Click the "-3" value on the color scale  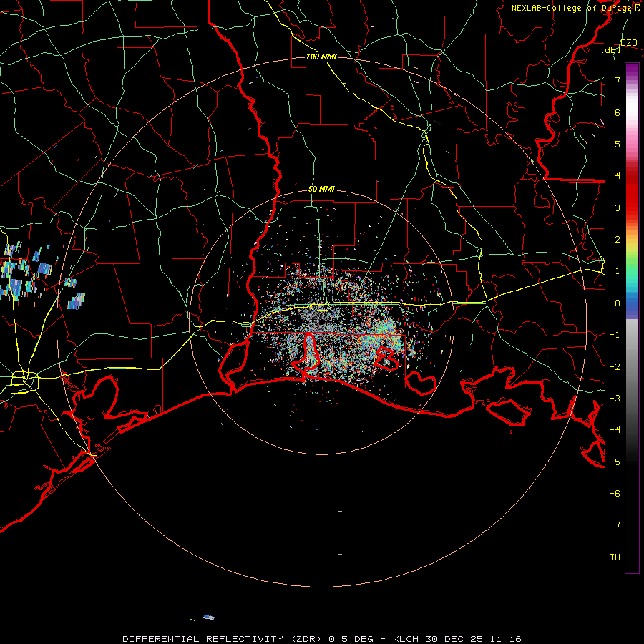(x=615, y=399)
